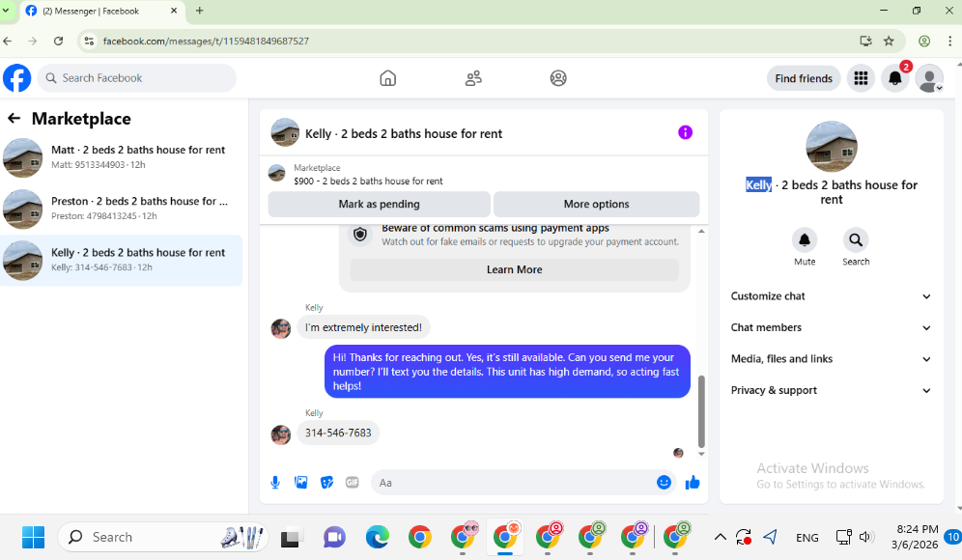Bookmark this page star icon

(x=889, y=42)
